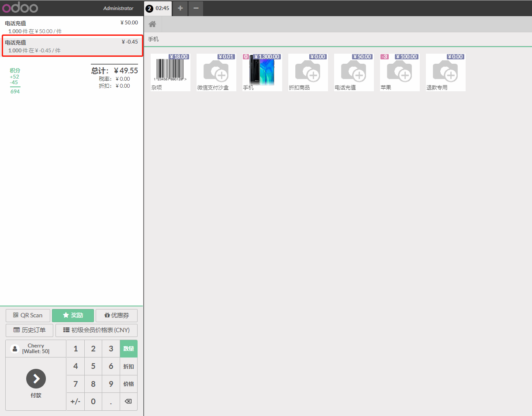Add a new order with plus tab

(x=180, y=8)
